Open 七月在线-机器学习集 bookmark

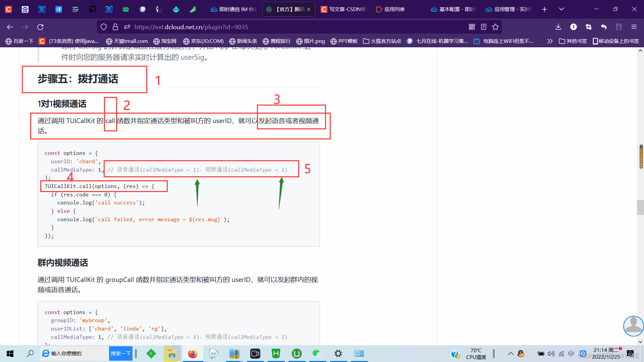[x=437, y=41]
